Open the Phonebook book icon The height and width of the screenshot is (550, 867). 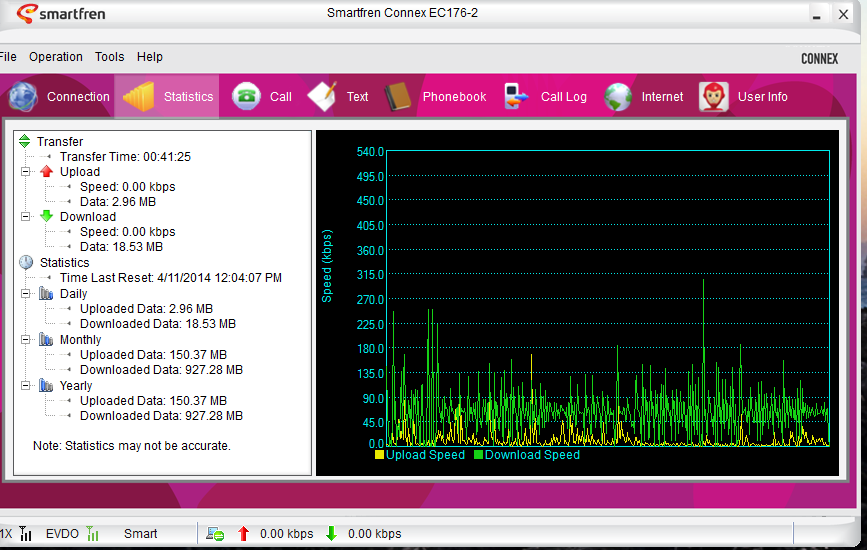[x=398, y=97]
